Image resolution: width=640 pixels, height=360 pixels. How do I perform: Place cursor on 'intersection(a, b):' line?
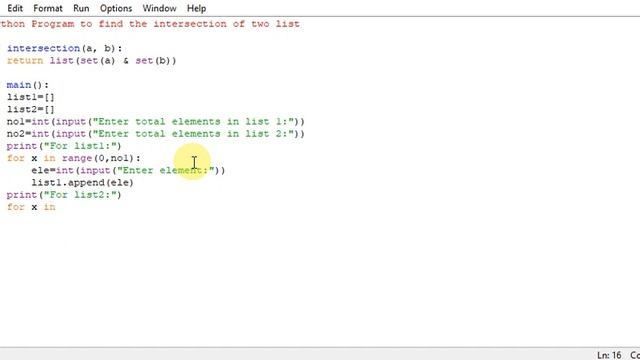[x=64, y=49]
